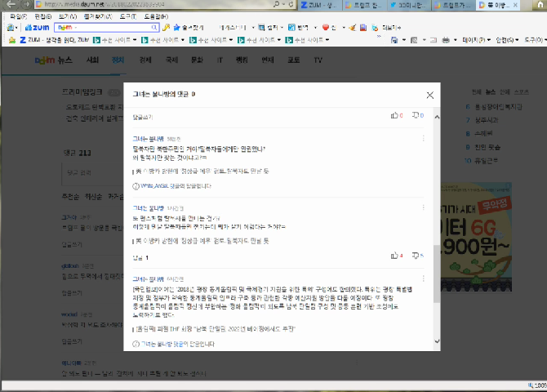This screenshot has height=392, width=547.
Task: Open more-options dots on third comment
Action: point(423,278)
